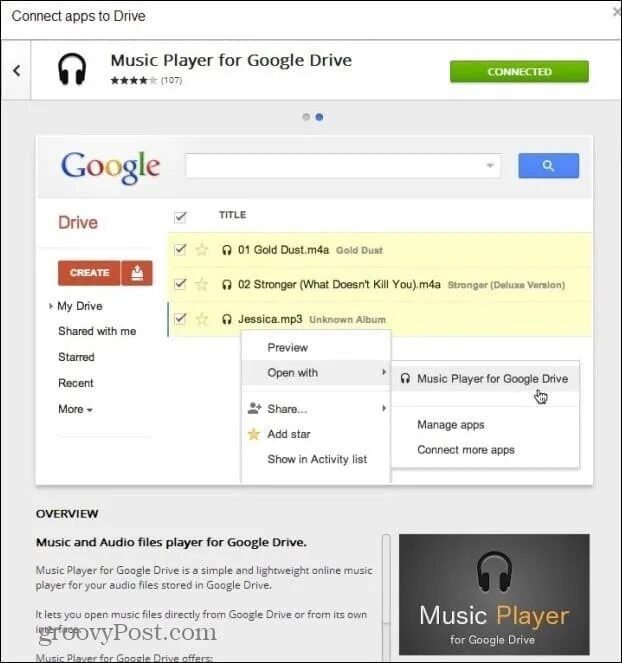Image resolution: width=622 pixels, height=663 pixels.
Task: Uncheck the 01 Gold Dust.m4a checkbox
Action: coord(180,250)
